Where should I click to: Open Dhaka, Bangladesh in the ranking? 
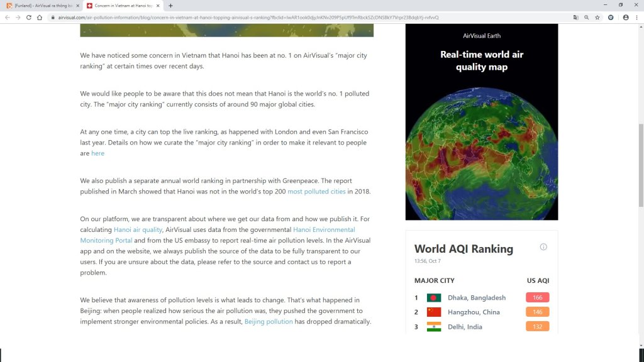coord(477,297)
